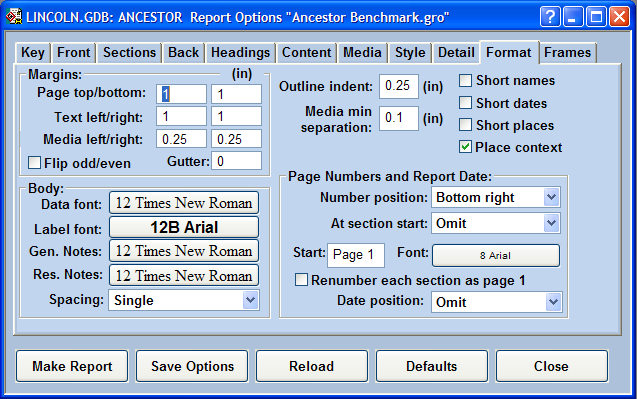Expand the At section start dropdown

pos(496,223)
